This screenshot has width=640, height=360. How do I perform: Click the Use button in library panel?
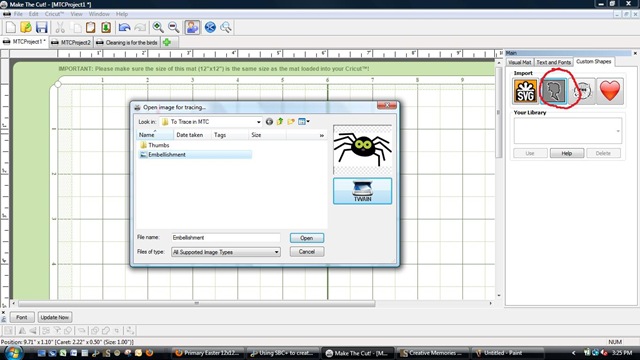pos(530,153)
